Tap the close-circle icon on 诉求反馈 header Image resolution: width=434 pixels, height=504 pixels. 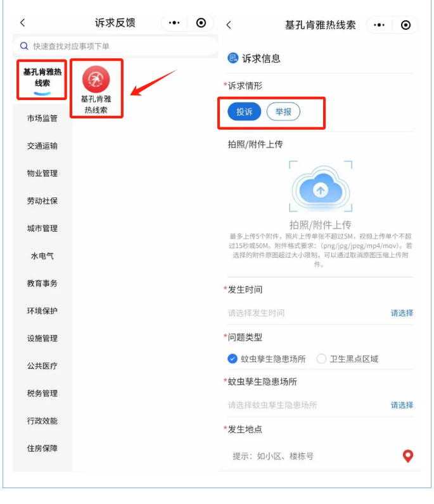coord(201,23)
